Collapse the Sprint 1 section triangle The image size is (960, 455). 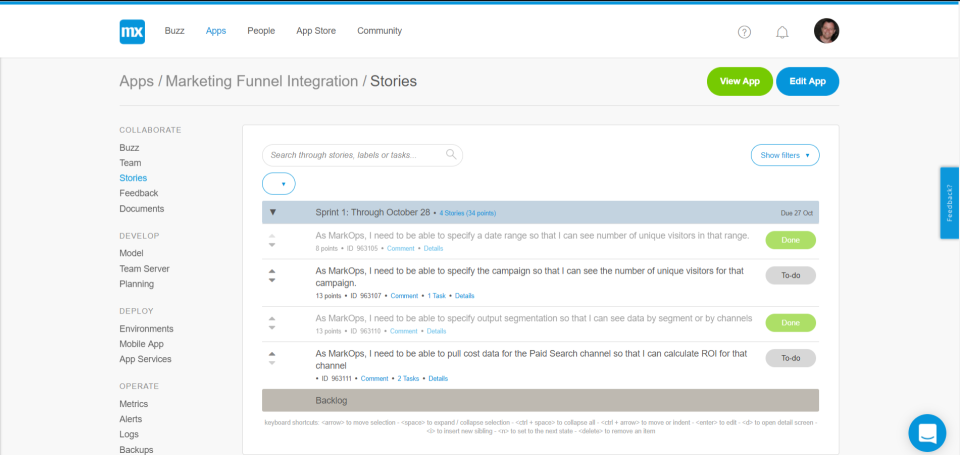click(273, 212)
